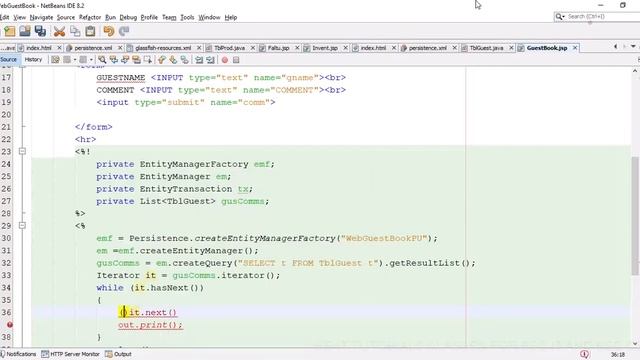640x360 pixels.
Task: Collapse the code fold at line 29
Action: pyautogui.click(x=22, y=225)
